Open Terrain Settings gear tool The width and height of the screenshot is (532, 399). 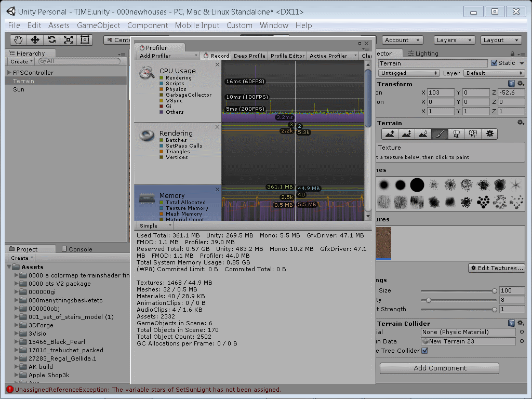click(x=489, y=134)
